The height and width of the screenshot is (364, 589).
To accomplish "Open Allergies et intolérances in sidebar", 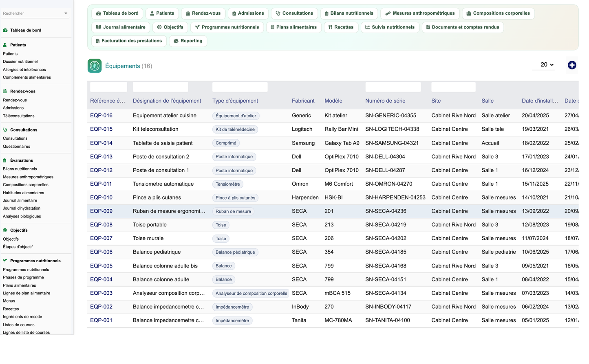I will (x=24, y=70).
